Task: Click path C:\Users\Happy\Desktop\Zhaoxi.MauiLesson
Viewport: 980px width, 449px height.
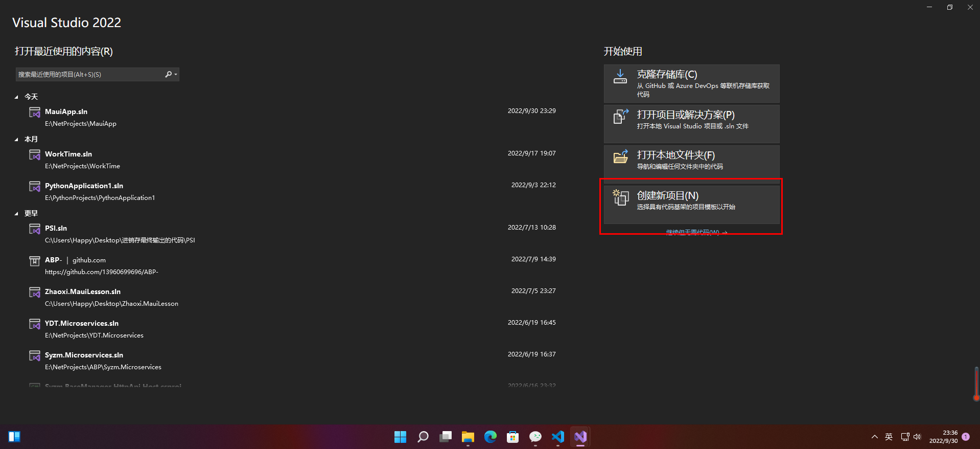Action: pyautogui.click(x=111, y=304)
